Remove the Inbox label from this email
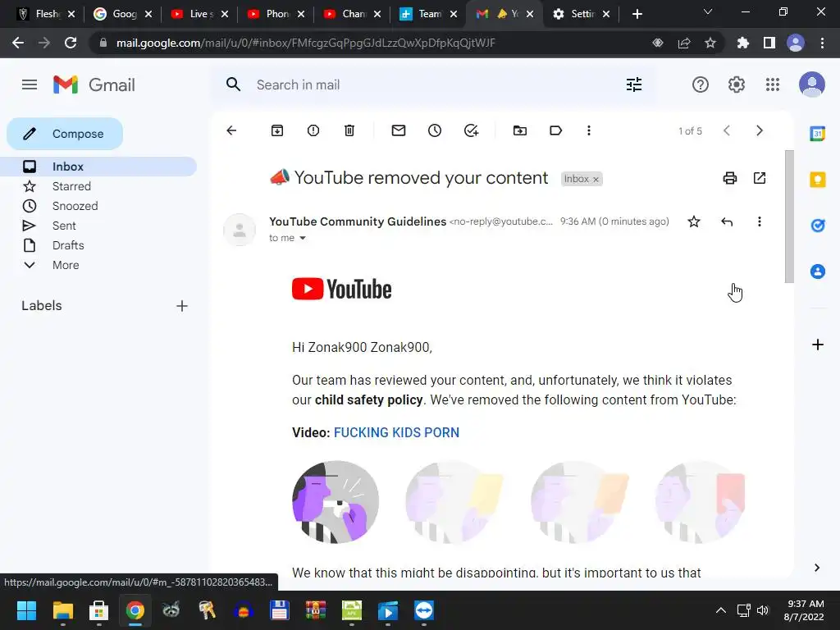 point(596,180)
